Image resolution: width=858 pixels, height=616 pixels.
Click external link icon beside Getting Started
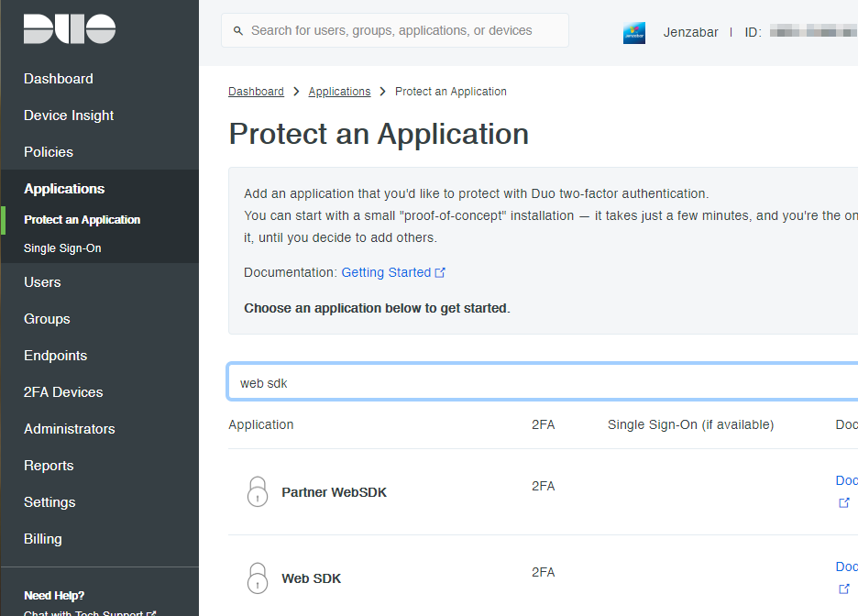[440, 272]
